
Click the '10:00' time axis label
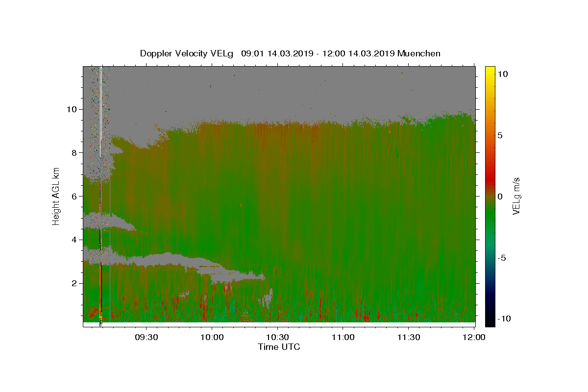pos(212,337)
